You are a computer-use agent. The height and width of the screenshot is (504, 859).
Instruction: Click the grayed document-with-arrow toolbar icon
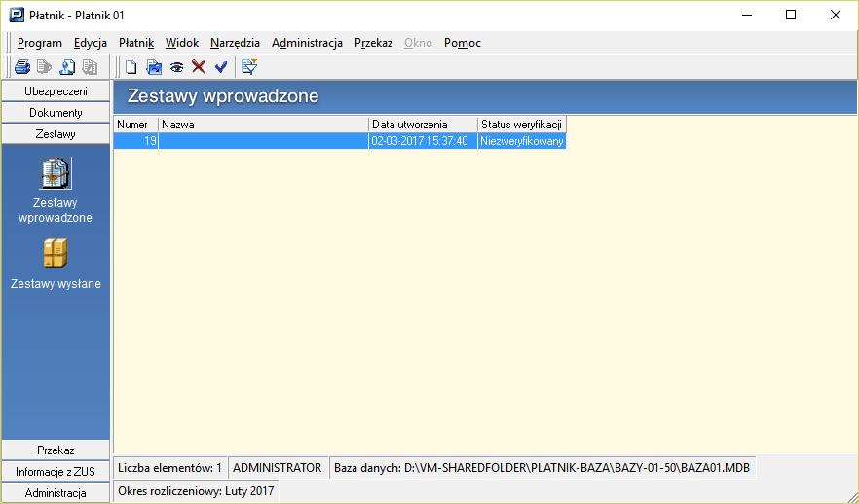45,67
